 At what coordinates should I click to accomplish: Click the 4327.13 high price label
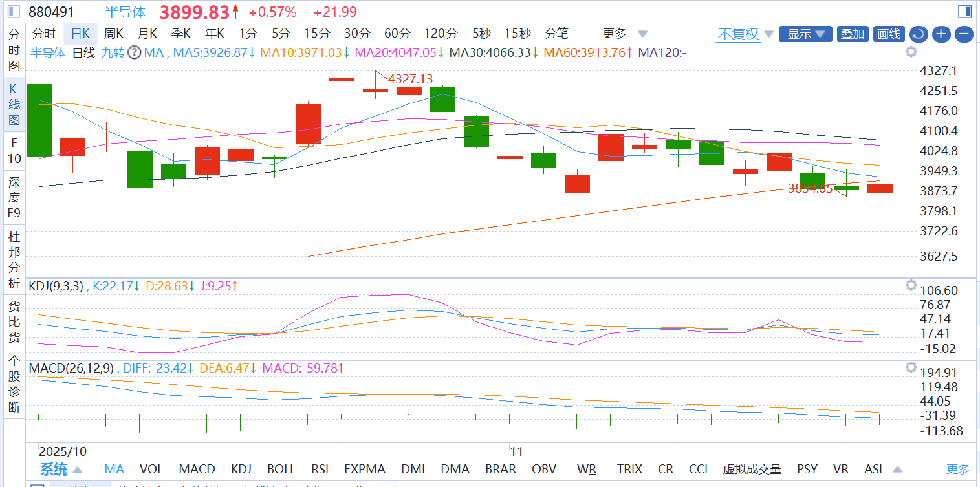(x=411, y=79)
